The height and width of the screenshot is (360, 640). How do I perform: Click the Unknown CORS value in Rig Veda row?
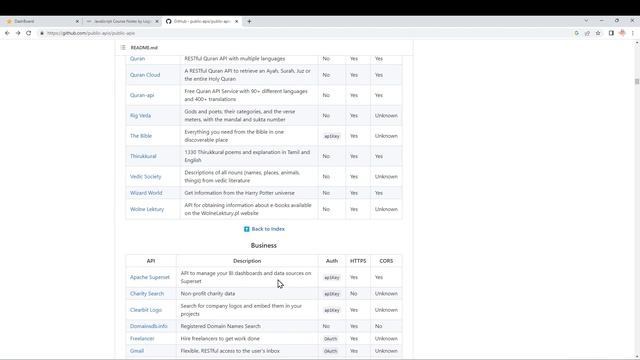[386, 116]
